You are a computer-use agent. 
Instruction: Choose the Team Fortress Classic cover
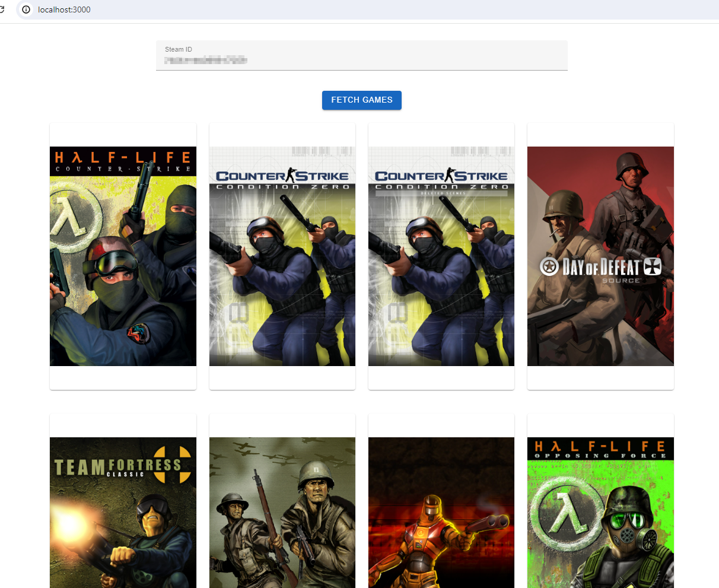point(123,513)
